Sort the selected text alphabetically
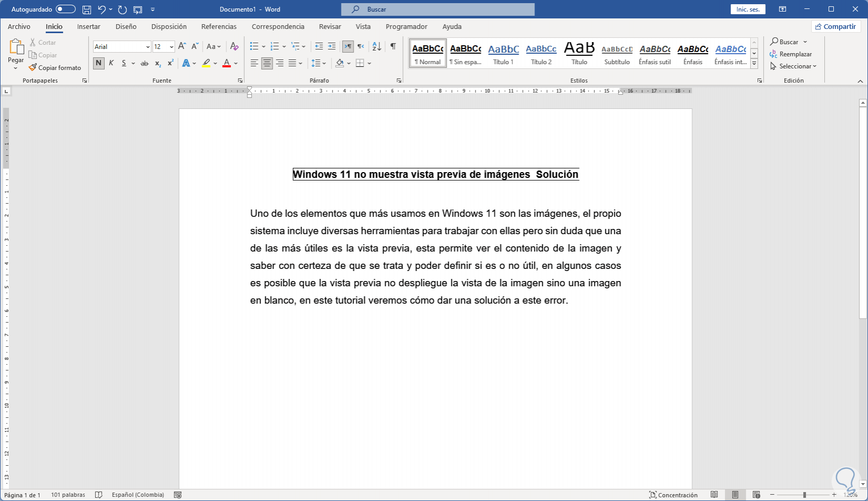This screenshot has width=868, height=501. click(377, 46)
